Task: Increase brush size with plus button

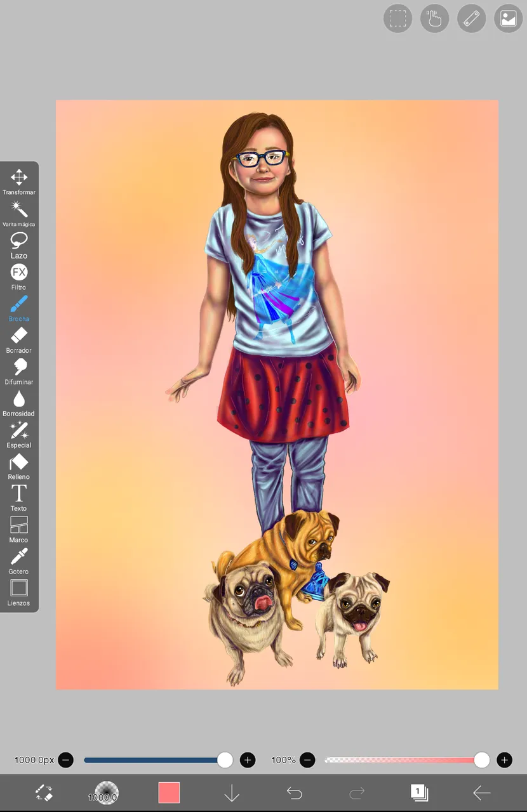Action: [x=248, y=760]
